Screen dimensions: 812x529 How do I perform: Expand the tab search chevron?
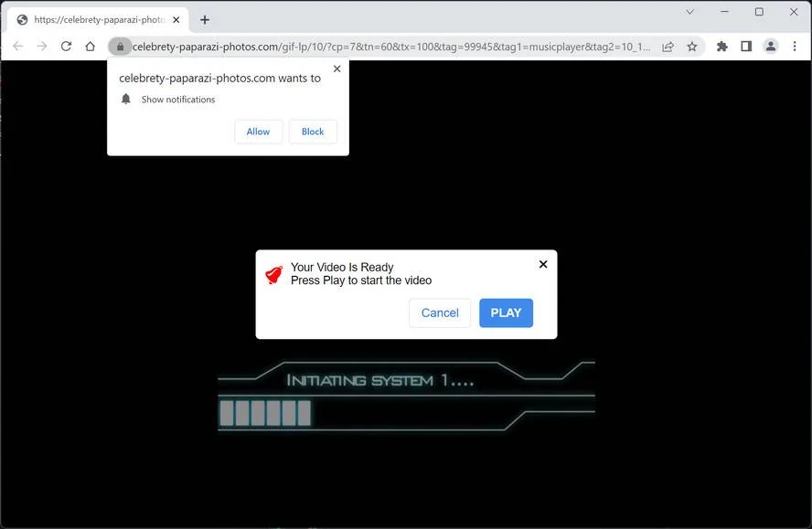(689, 11)
